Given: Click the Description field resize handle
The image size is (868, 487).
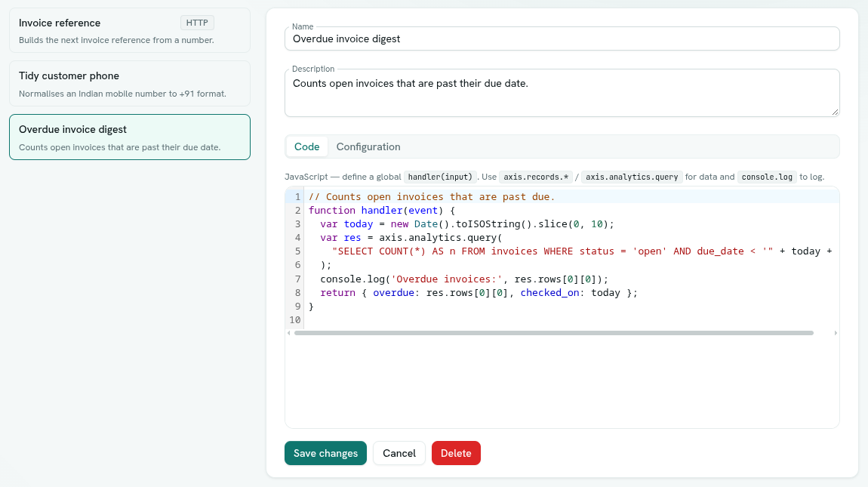Looking at the screenshot, I should [835, 112].
